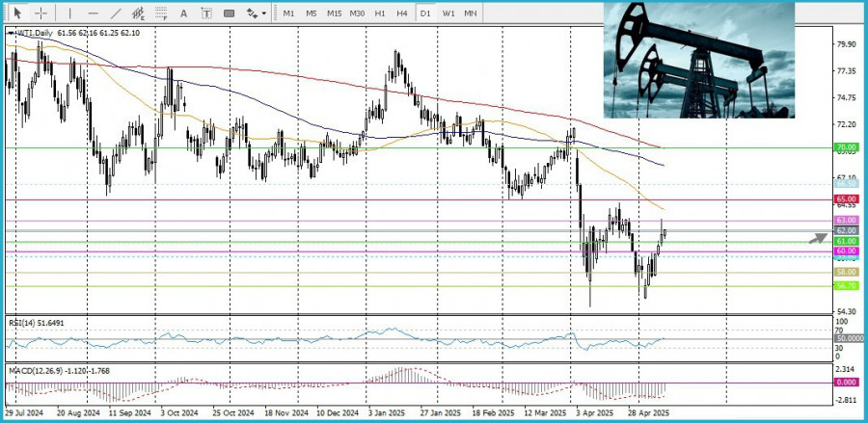Click the 54.30 value on price scale
This screenshot has height=423, width=868.
(x=848, y=312)
